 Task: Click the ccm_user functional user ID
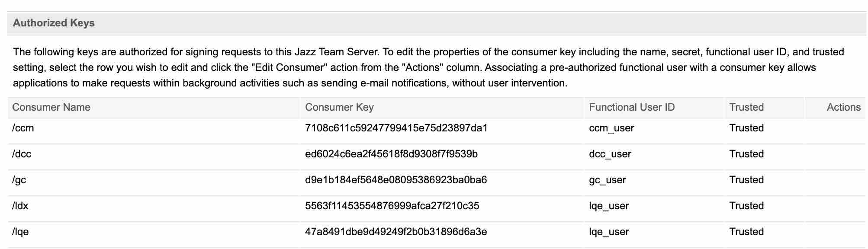[611, 128]
